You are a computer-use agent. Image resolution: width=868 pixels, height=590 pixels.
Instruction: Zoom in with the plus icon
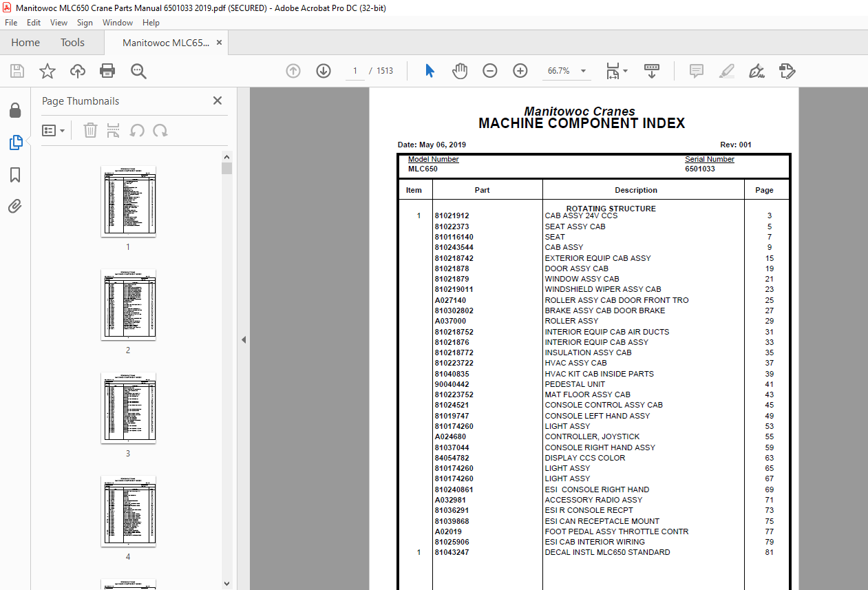coord(520,71)
